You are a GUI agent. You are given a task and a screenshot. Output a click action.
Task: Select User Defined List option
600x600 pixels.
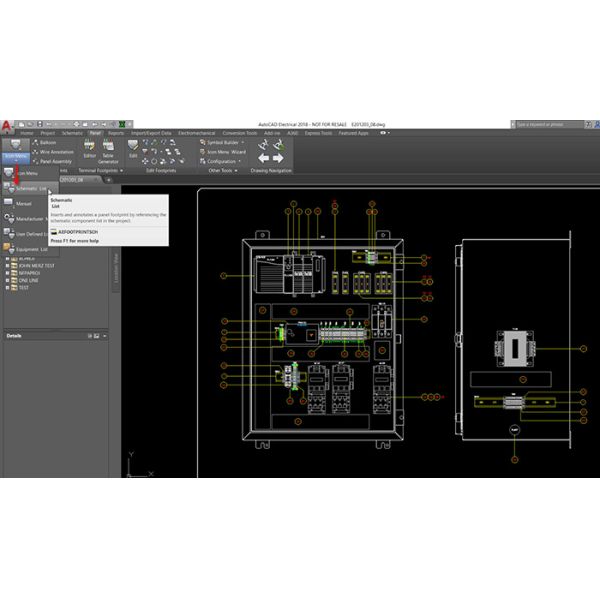tap(28, 234)
